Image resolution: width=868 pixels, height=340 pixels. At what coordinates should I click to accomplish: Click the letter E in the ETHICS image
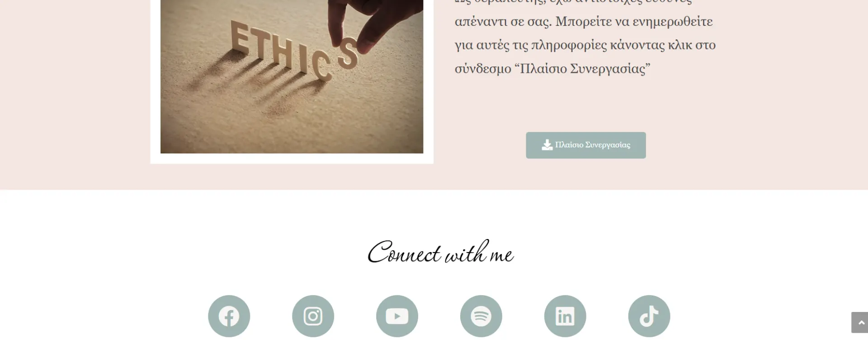[x=240, y=36]
